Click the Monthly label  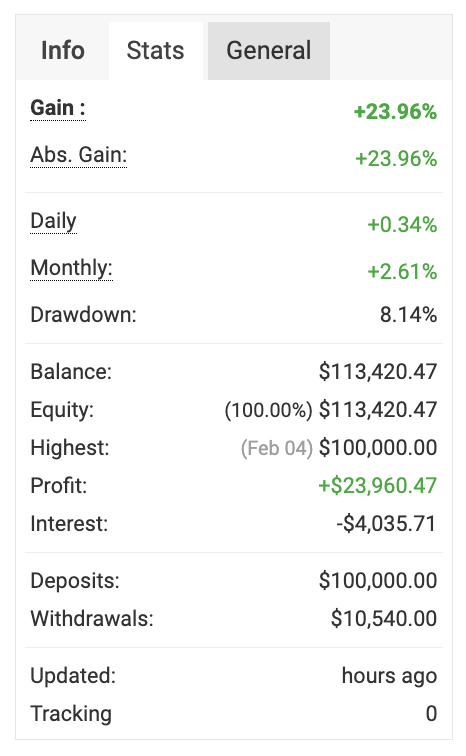[71, 269]
